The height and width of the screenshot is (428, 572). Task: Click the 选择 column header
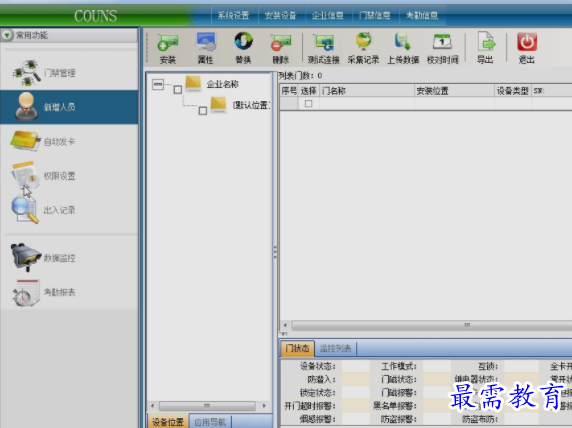click(309, 91)
